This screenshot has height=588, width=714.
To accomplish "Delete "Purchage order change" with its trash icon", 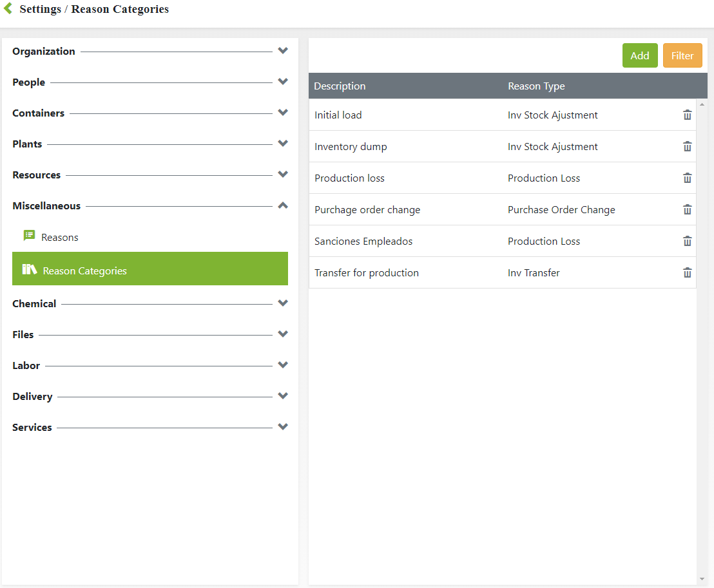I will pyautogui.click(x=687, y=209).
